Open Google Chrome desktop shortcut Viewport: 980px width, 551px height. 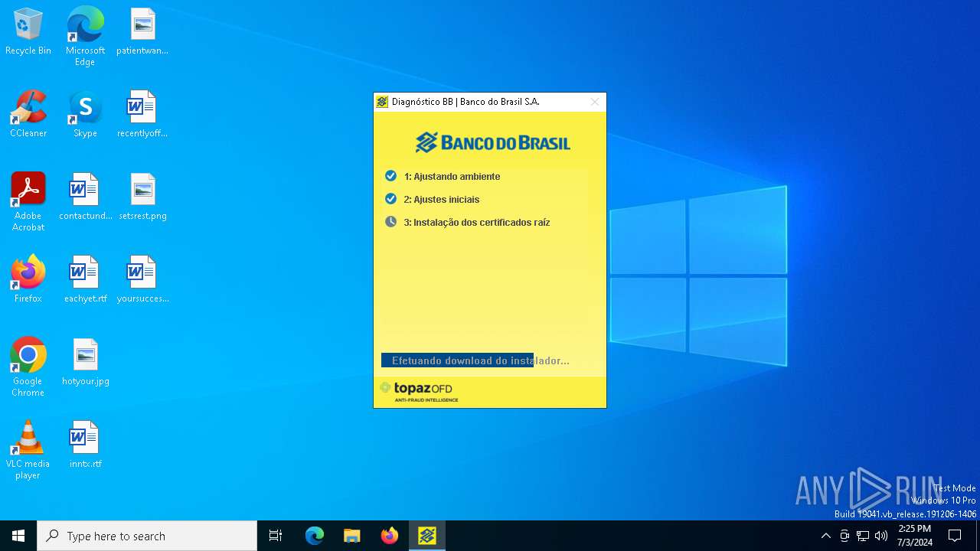[28, 367]
